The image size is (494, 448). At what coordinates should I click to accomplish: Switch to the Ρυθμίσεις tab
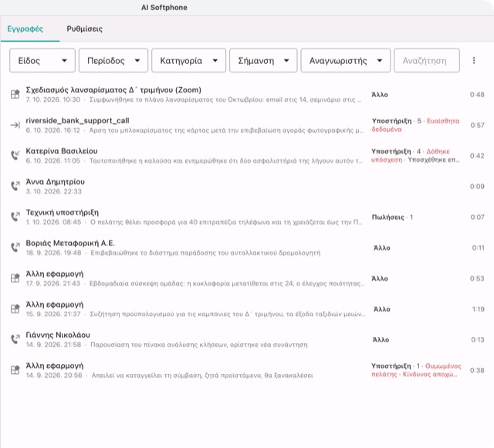click(x=84, y=29)
